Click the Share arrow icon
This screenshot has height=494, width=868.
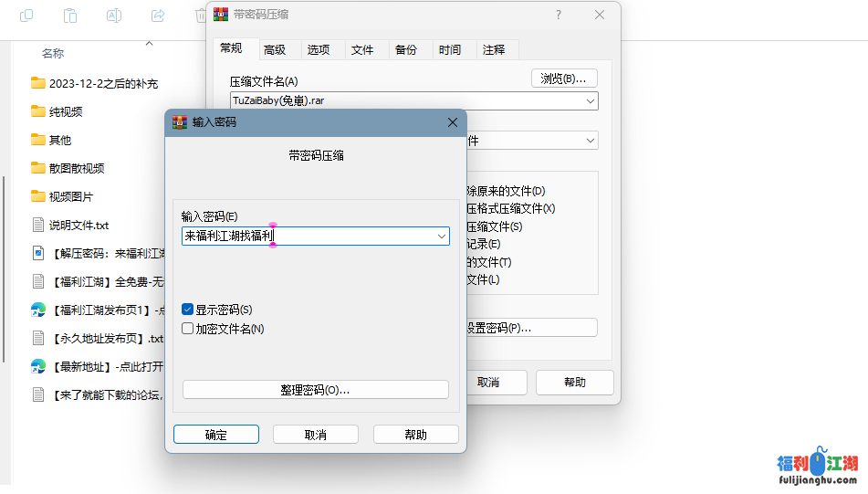coord(158,16)
